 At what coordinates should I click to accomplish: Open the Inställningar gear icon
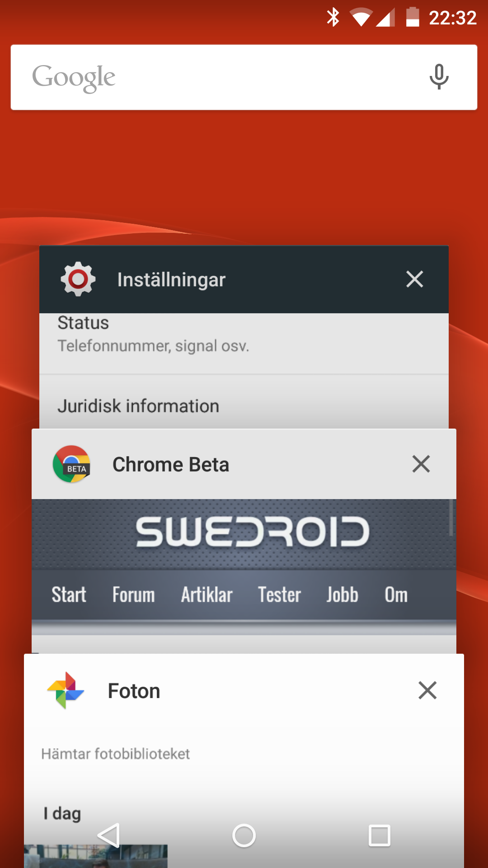click(x=78, y=279)
